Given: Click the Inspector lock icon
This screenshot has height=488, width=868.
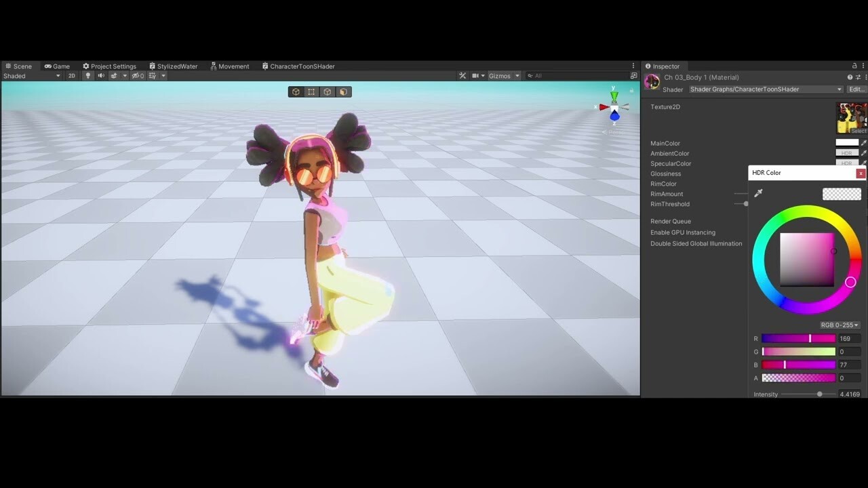Looking at the screenshot, I should coord(853,66).
